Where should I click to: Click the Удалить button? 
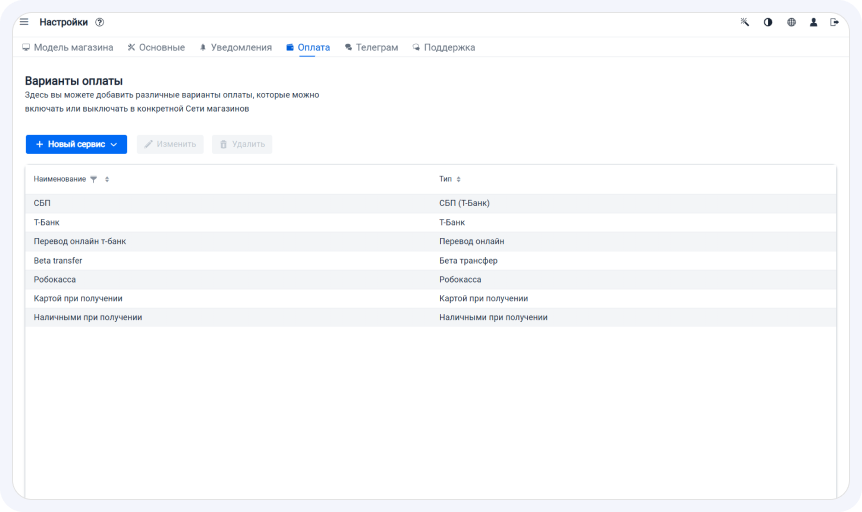point(242,144)
